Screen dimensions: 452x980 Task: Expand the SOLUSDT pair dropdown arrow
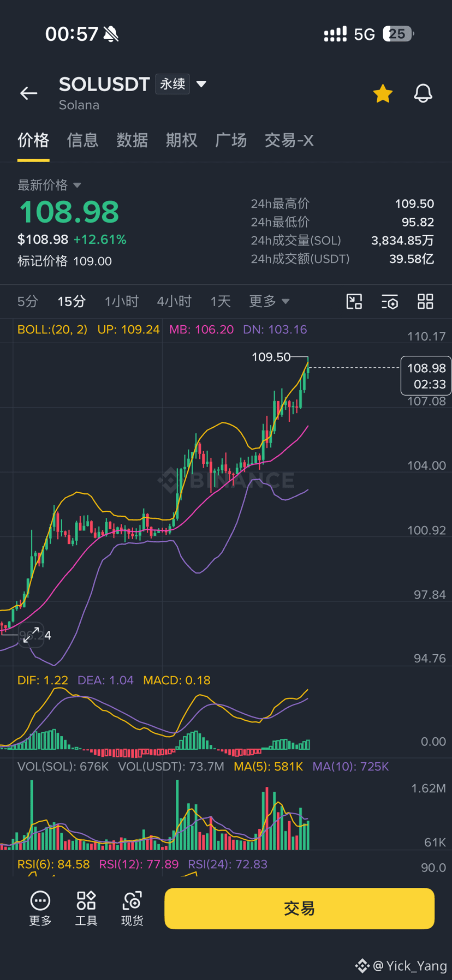coord(201,84)
